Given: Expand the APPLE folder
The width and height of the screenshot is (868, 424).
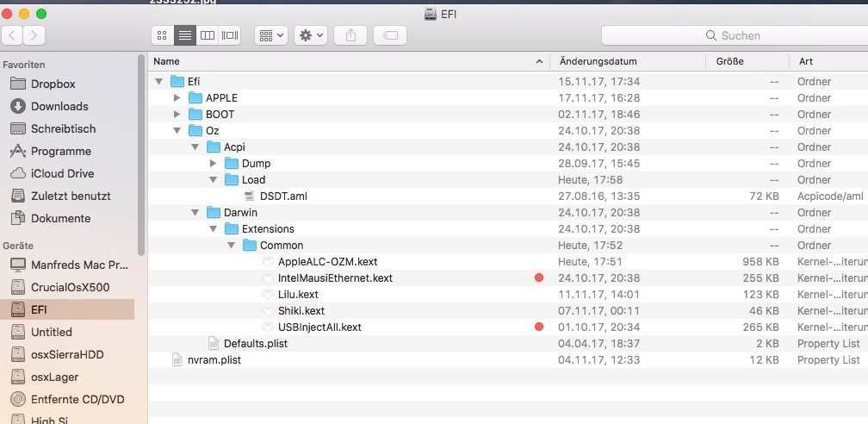Looking at the screenshot, I should click(177, 98).
